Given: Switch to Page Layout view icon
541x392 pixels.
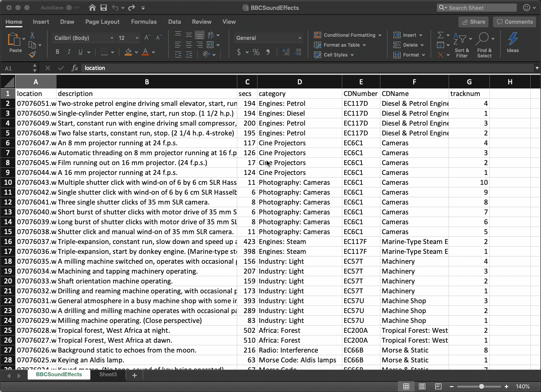Looking at the screenshot, I should (422, 386).
